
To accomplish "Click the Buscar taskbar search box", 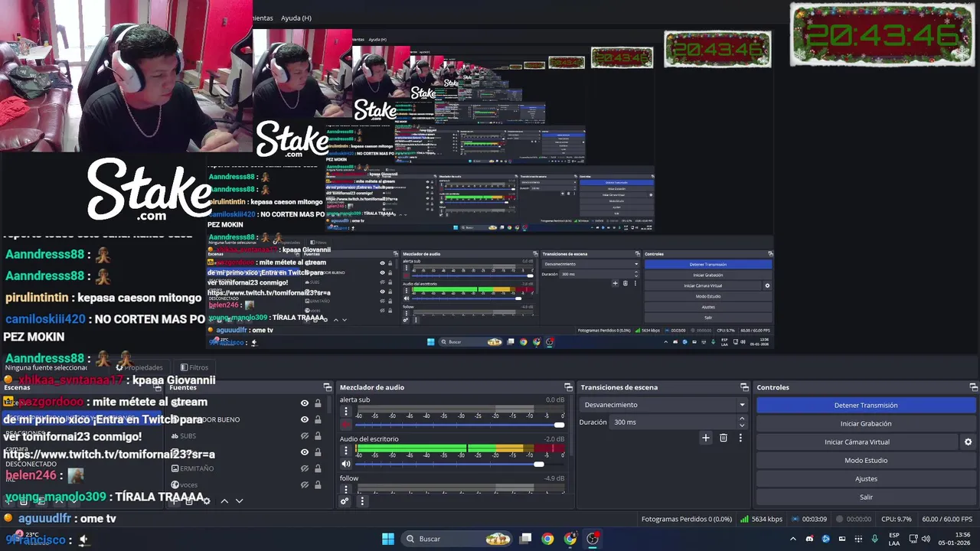I will click(458, 539).
